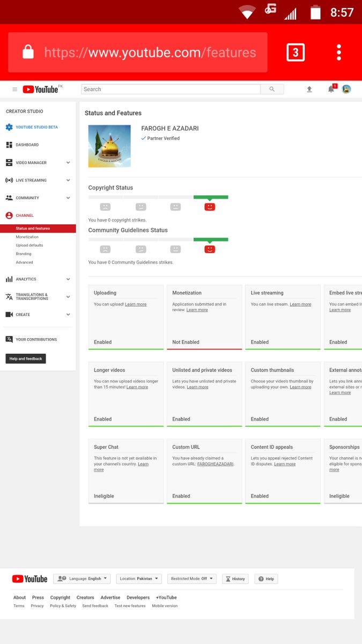The image size is (362, 644).
Task: Click the Create camera icon
Action: click(9, 314)
